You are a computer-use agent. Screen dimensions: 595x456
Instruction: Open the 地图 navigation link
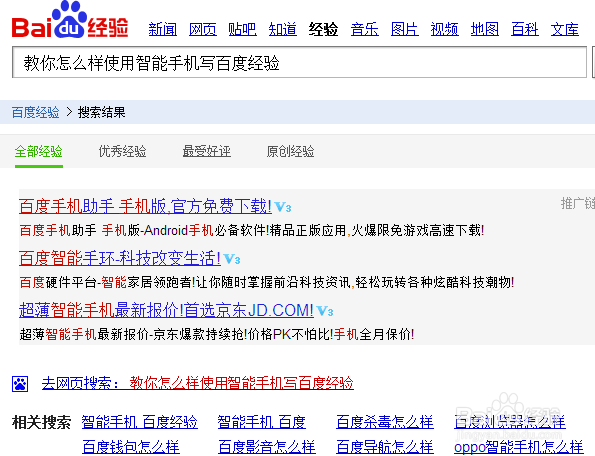tap(485, 29)
